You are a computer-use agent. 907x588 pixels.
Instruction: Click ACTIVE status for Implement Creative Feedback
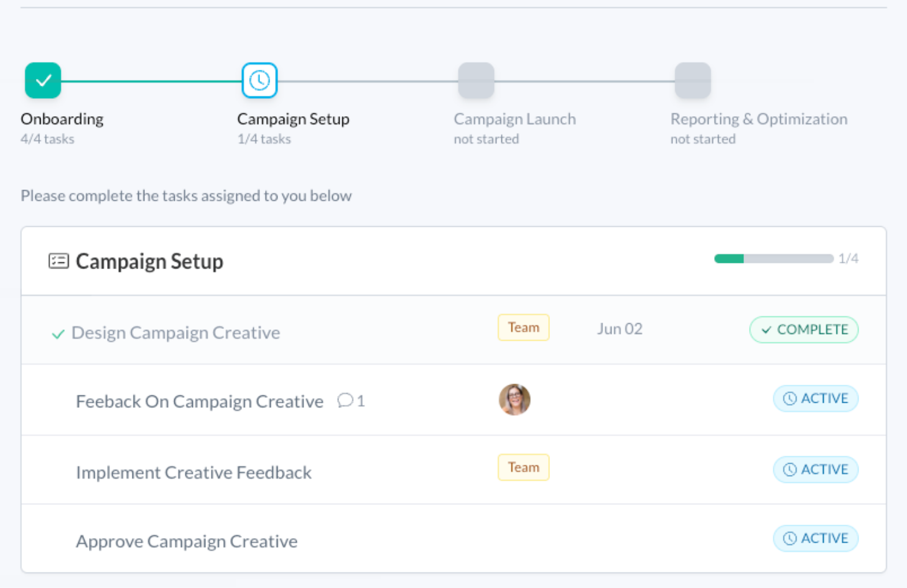coord(816,469)
